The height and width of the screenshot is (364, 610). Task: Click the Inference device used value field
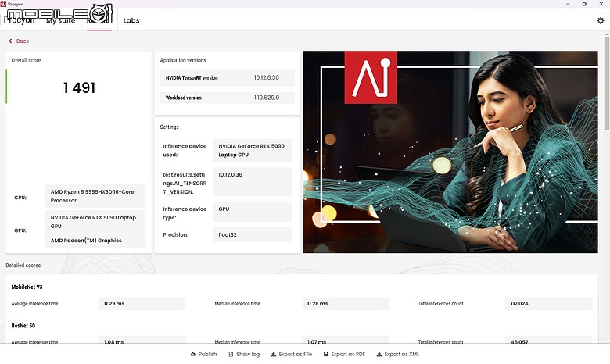tap(252, 150)
